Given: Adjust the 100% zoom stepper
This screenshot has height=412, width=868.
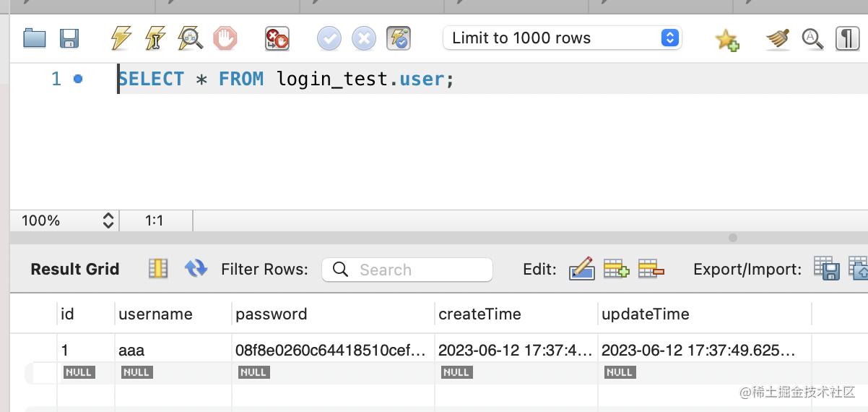Looking at the screenshot, I should pos(108,220).
